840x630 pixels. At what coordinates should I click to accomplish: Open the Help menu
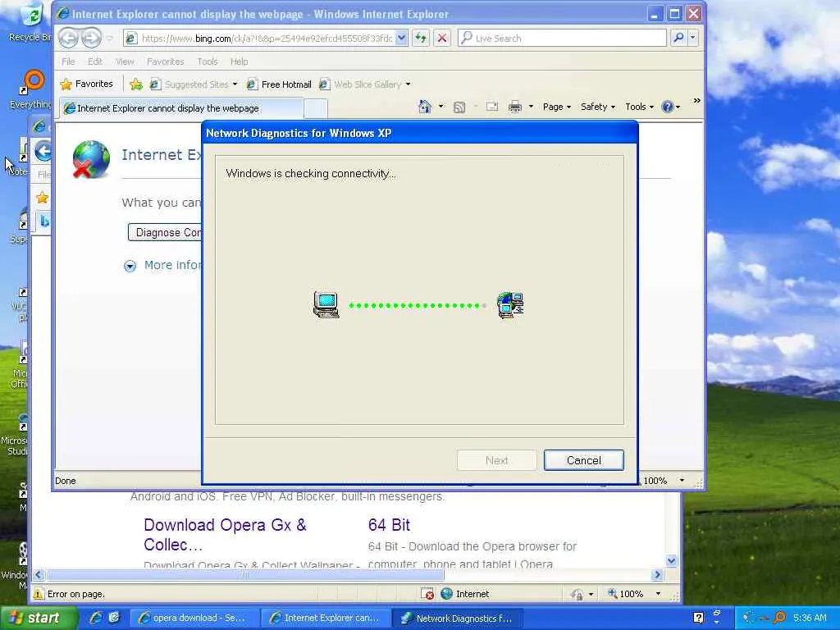(239, 62)
